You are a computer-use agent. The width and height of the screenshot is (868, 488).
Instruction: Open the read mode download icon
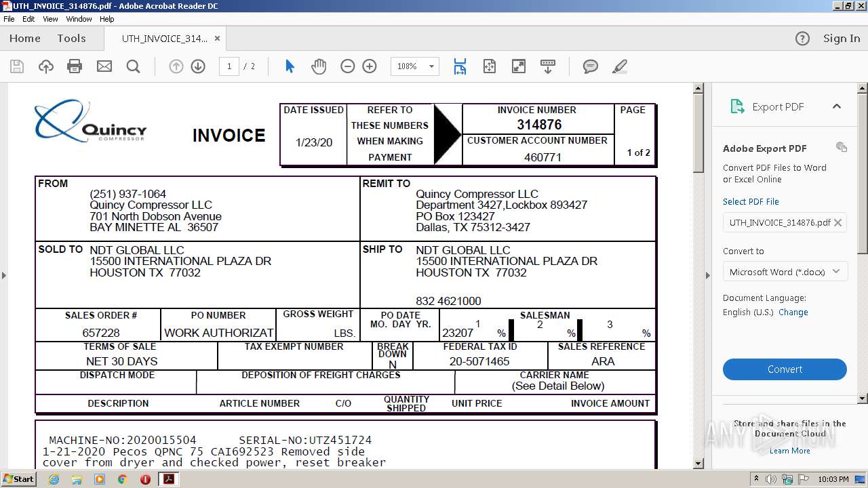tap(548, 66)
